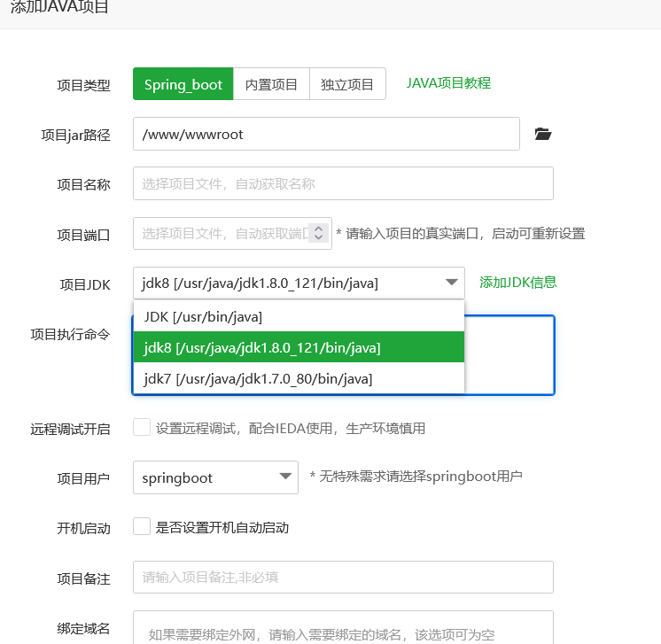Switch to the 内置项目 project type
This screenshot has height=644, width=661.
pyautogui.click(x=271, y=84)
